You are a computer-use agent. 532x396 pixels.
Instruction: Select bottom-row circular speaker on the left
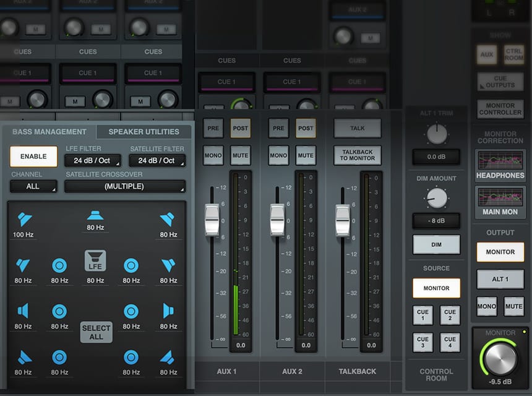pos(59,357)
